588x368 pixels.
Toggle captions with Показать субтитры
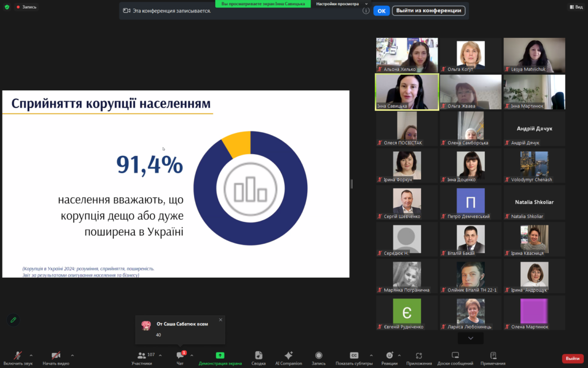click(354, 356)
